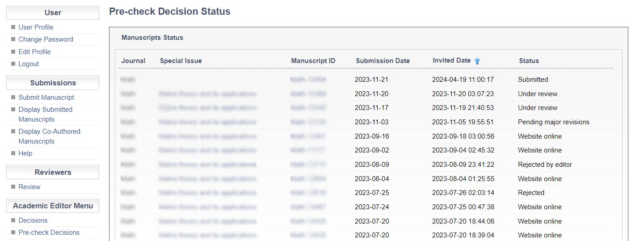The width and height of the screenshot is (644, 241).
Task: Click the Submission Date column header
Action: tap(383, 61)
